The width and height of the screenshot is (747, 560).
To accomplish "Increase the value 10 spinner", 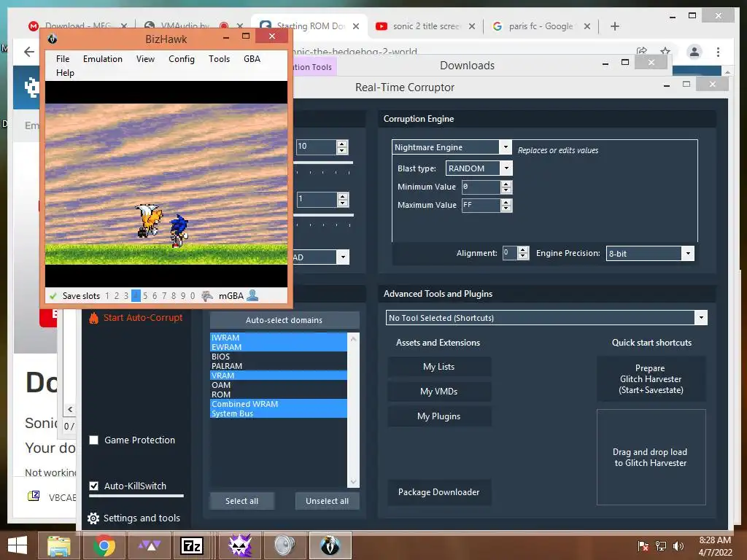I will [342, 144].
